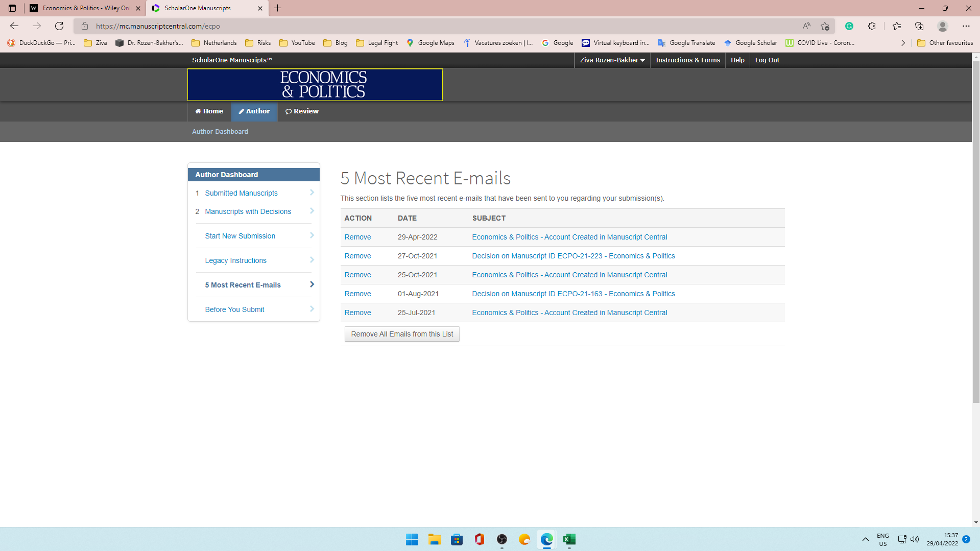The width and height of the screenshot is (980, 551).
Task: Click Author Dashboard breadcrumb link
Action: (x=220, y=132)
